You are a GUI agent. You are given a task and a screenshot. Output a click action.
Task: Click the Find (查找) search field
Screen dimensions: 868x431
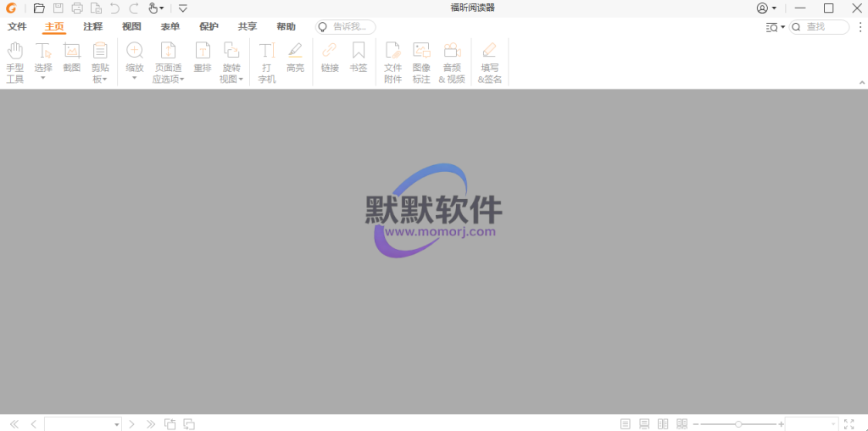pos(824,27)
